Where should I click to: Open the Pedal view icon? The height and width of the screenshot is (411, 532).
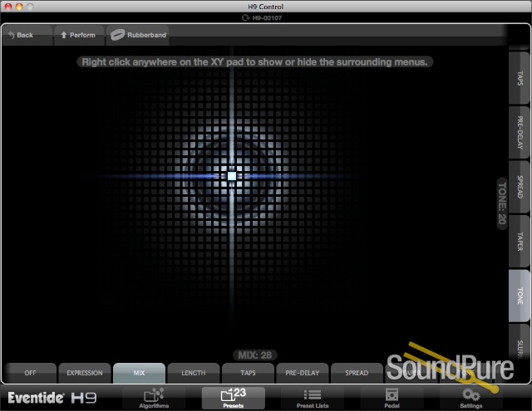click(x=392, y=397)
